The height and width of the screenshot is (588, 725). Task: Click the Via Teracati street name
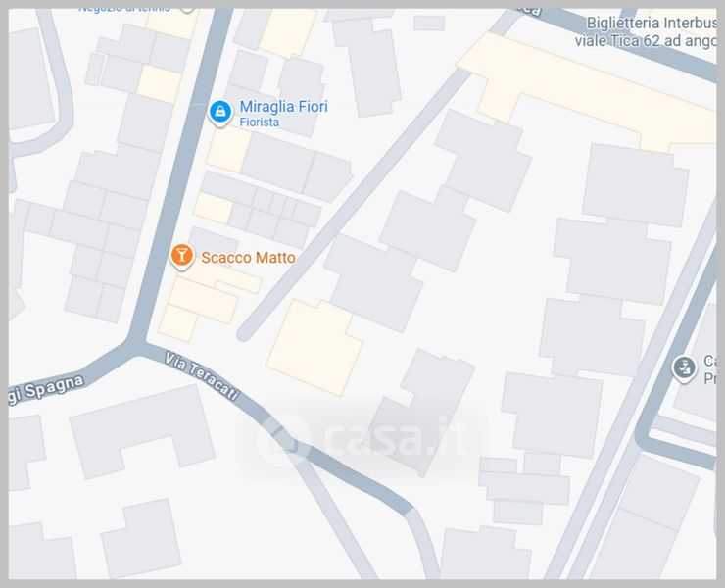[203, 376]
